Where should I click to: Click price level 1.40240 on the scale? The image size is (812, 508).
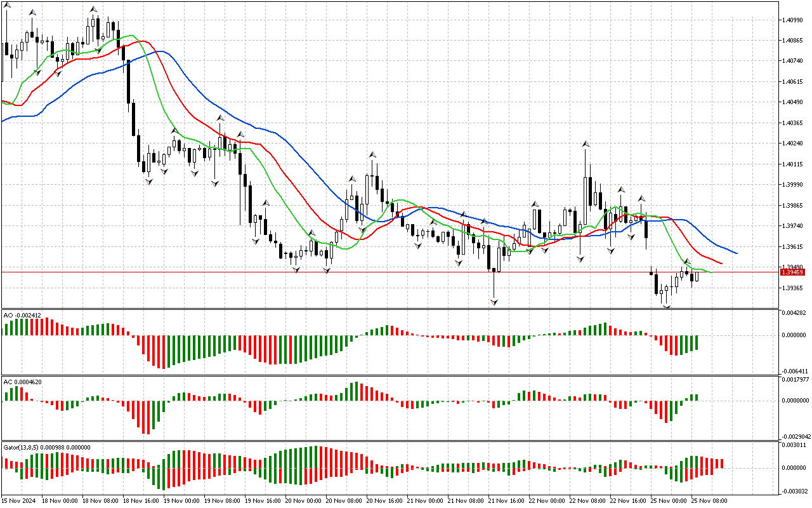794,144
